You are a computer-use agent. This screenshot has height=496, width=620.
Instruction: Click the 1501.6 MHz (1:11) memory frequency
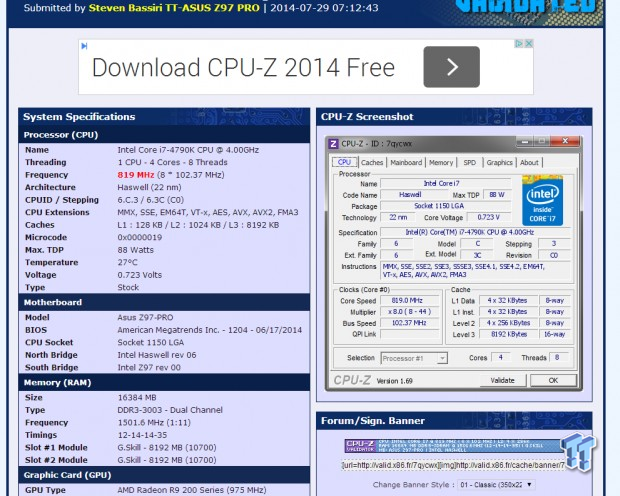(x=154, y=423)
